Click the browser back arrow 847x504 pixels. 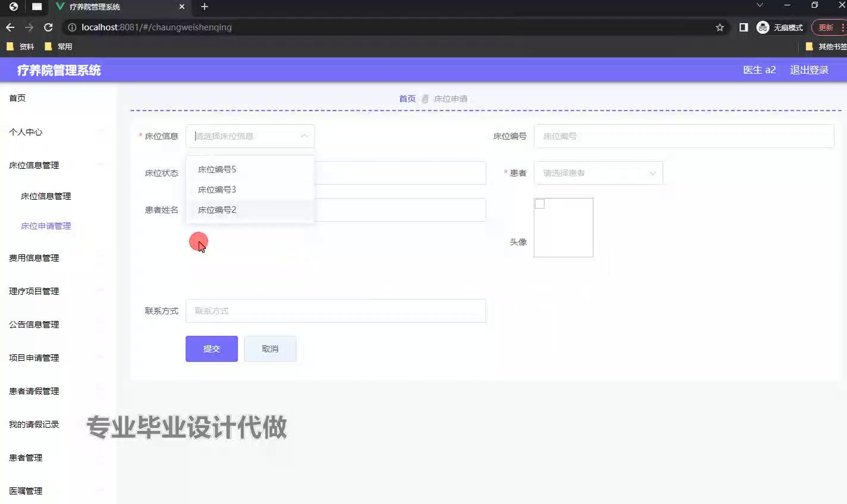coord(10,27)
